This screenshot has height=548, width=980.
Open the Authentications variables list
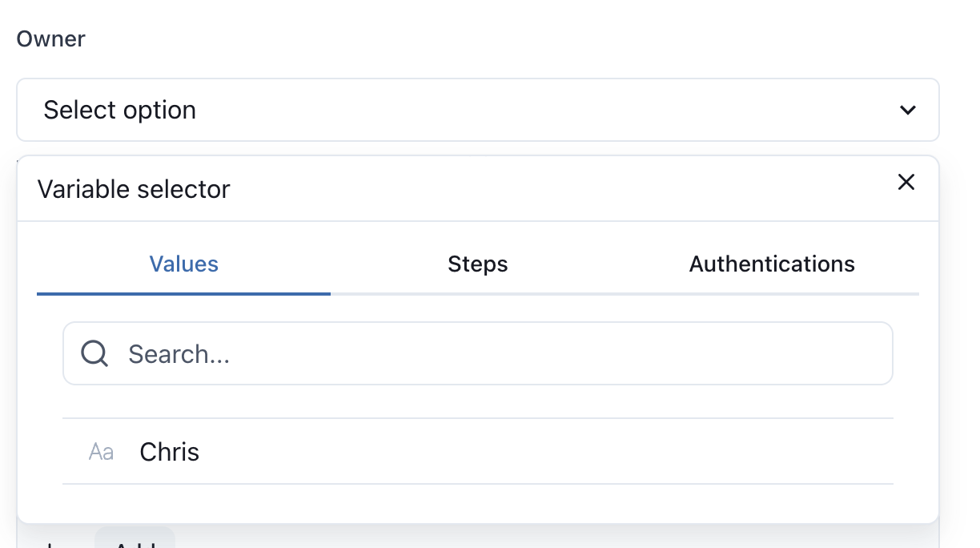772,264
